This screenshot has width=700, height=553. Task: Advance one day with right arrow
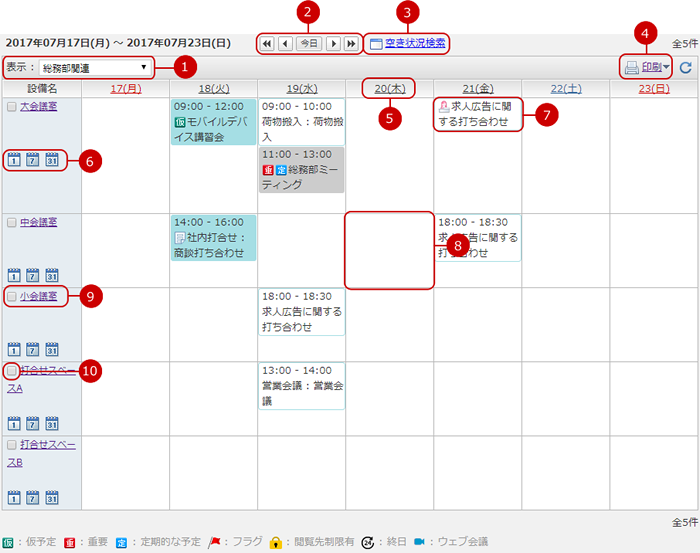(x=333, y=44)
